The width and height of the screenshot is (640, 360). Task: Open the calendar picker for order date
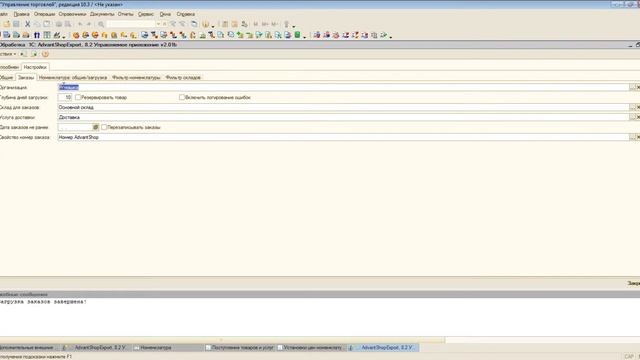[x=96, y=127]
